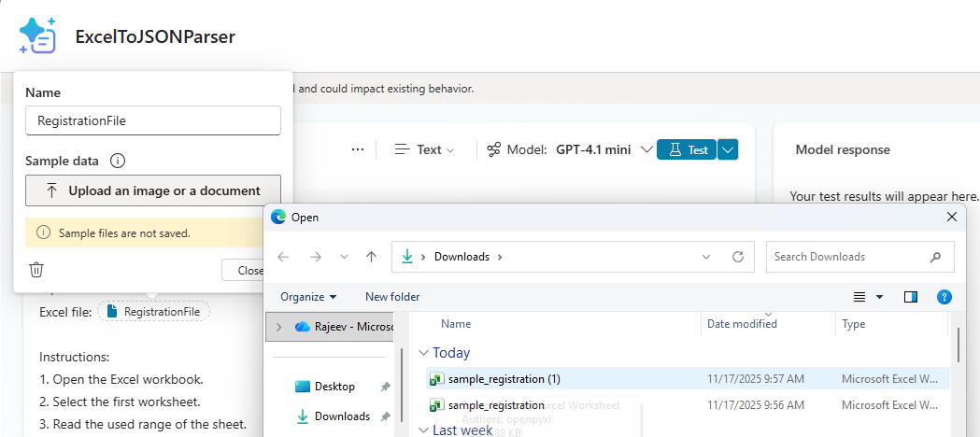Click the Name field containing RegistrationFile
Screen dimensions: 980x437
coord(153,120)
